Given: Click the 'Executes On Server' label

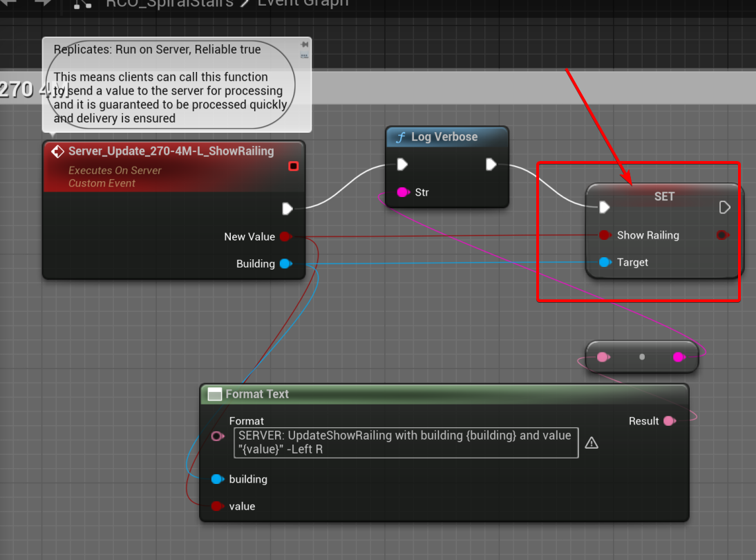Looking at the screenshot, I should (x=115, y=170).
